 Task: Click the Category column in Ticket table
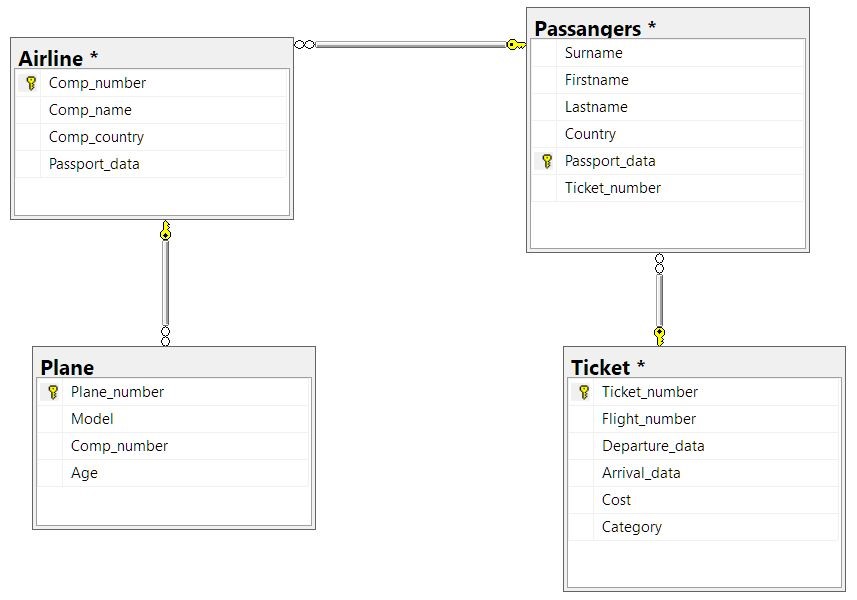tap(631, 527)
